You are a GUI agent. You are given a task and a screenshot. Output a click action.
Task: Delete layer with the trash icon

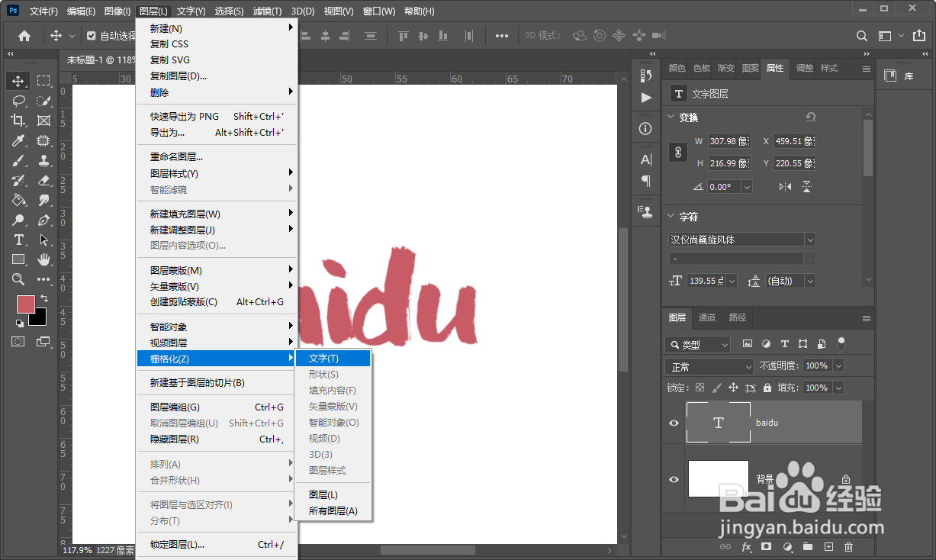(848, 547)
